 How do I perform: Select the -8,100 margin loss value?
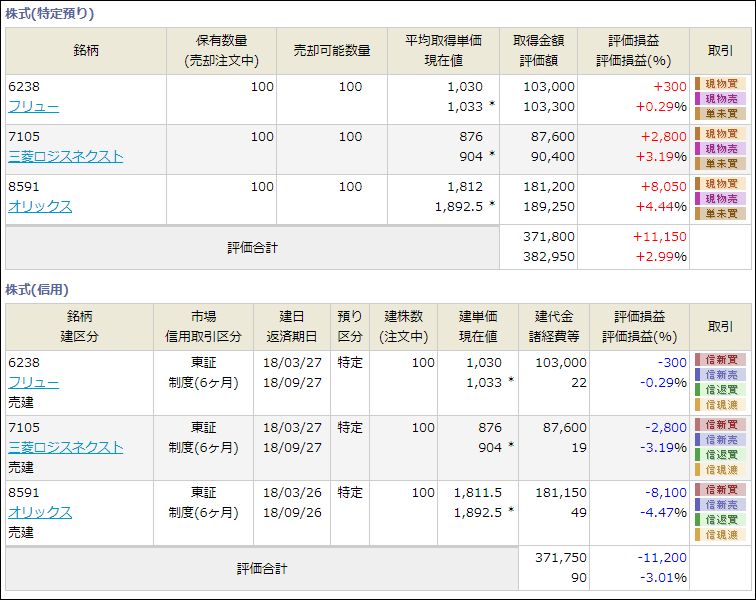pos(666,493)
